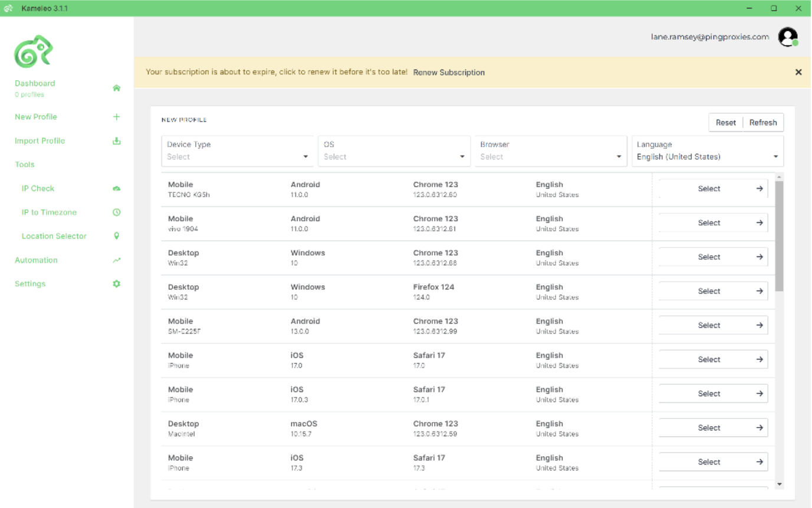Click the TECNO KG5h device text
Viewport: 812px width, 508px height.
pyautogui.click(x=189, y=194)
